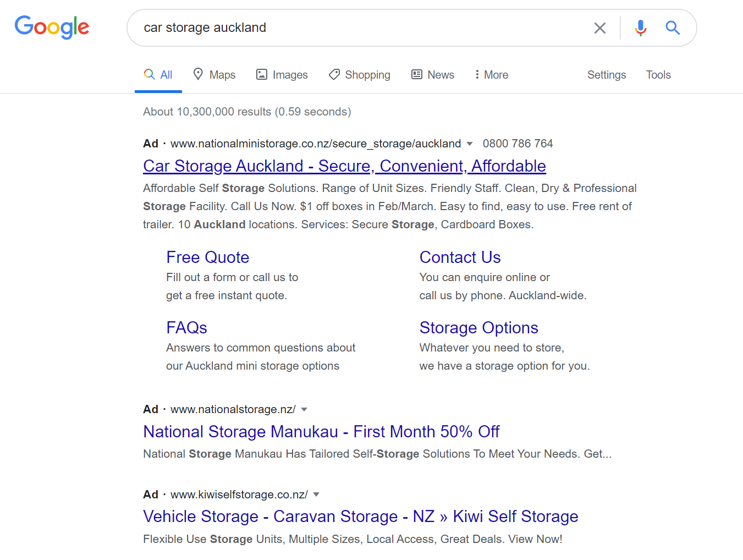Open the Shopping tag tab
Image resolution: width=743 pixels, height=560 pixels.
[x=360, y=75]
